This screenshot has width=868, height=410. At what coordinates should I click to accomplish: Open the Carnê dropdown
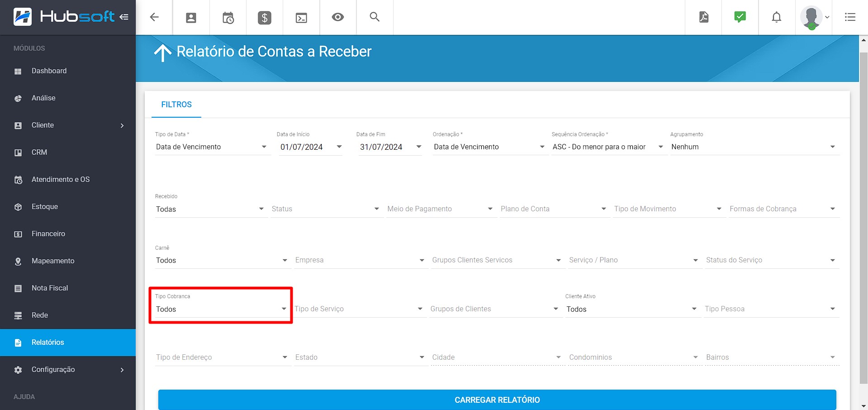point(223,260)
